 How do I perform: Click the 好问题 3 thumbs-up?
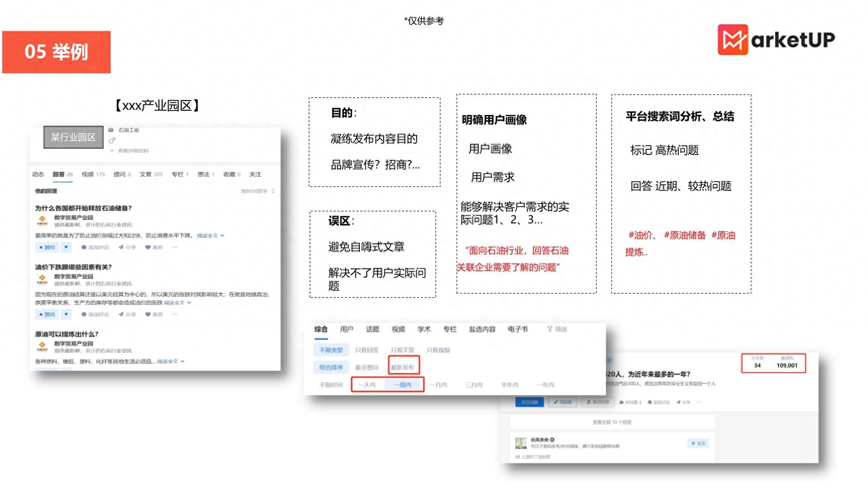pyautogui.click(x=630, y=402)
